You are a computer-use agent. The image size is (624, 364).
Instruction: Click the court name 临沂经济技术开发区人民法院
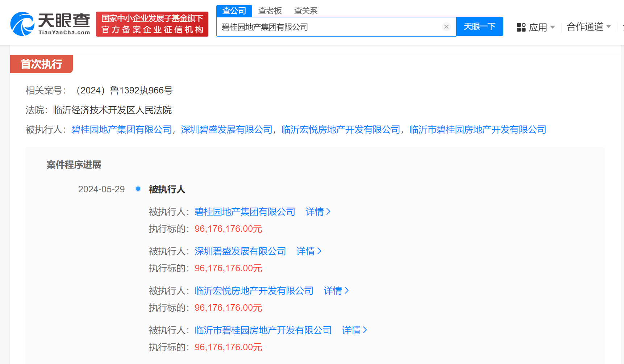click(x=112, y=110)
